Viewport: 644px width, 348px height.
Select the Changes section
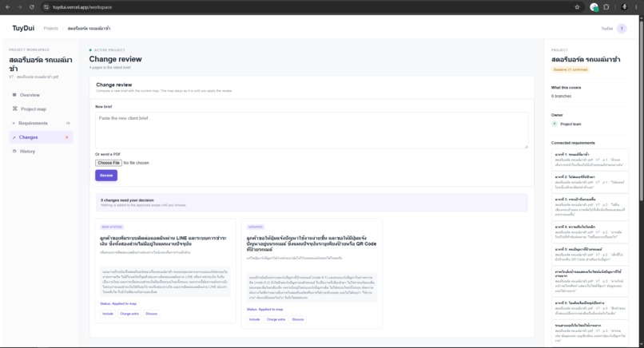click(x=41, y=137)
